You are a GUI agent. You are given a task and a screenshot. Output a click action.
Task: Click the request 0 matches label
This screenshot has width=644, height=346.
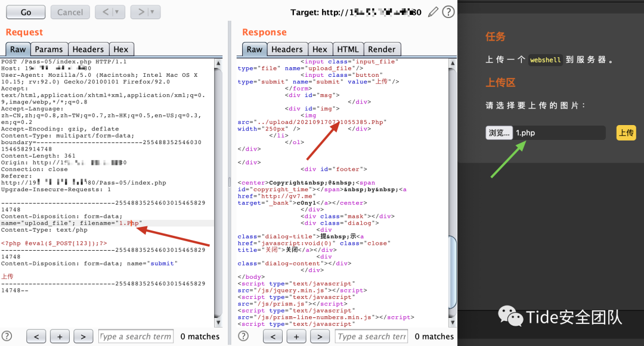click(200, 336)
